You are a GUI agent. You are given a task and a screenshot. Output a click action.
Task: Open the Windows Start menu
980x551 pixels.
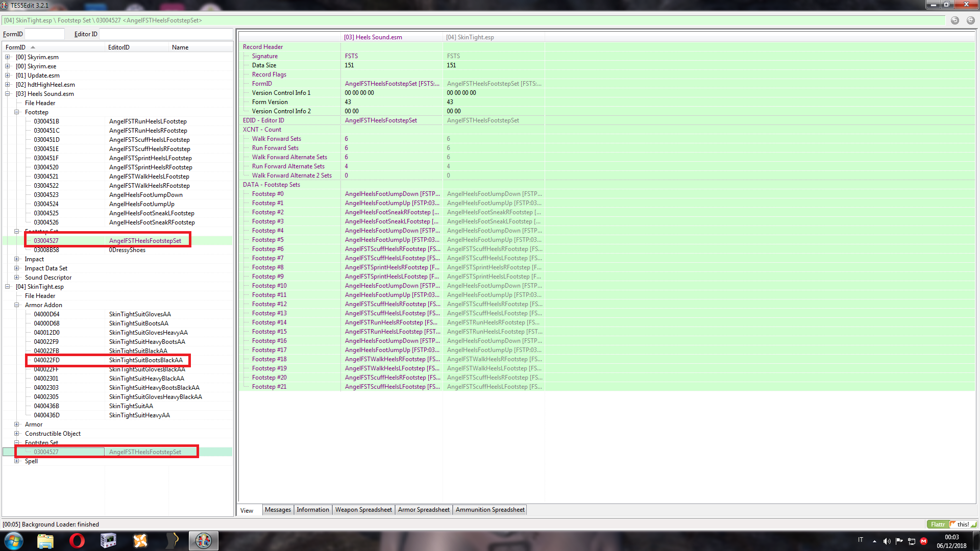tap(14, 541)
